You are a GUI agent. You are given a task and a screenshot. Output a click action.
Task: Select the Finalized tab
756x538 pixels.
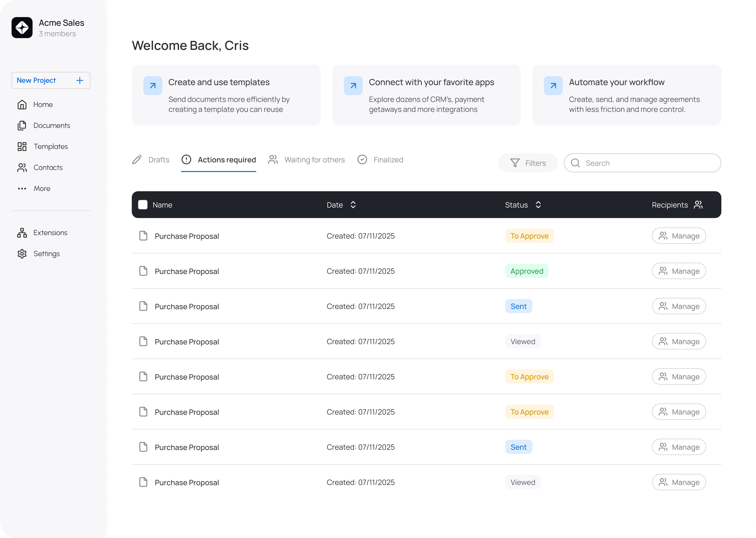380,160
